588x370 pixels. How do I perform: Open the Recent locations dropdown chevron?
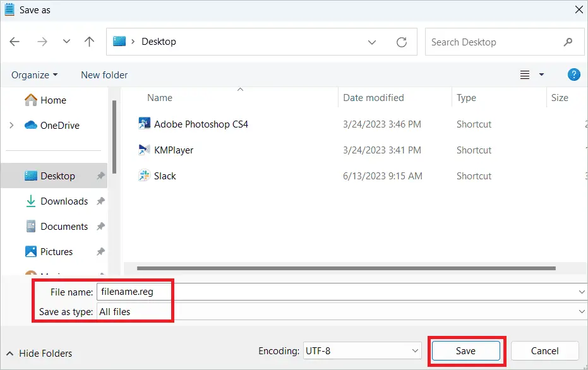[x=66, y=42]
